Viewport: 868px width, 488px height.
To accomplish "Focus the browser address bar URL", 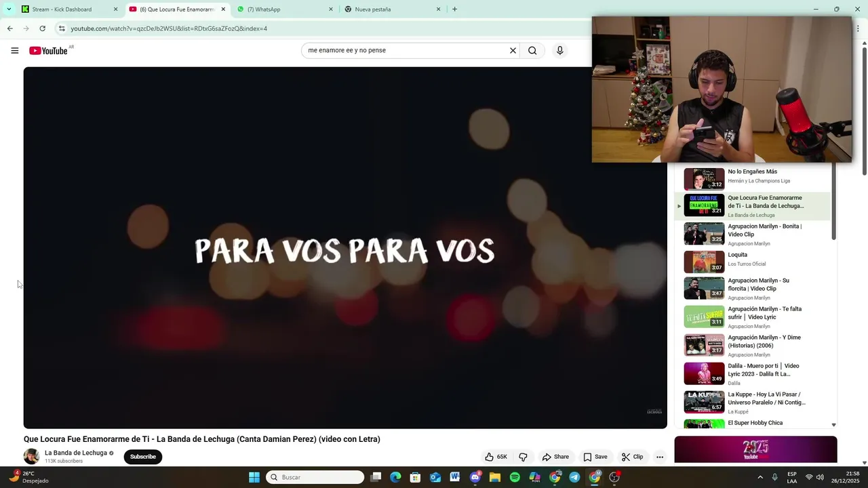I will point(169,28).
